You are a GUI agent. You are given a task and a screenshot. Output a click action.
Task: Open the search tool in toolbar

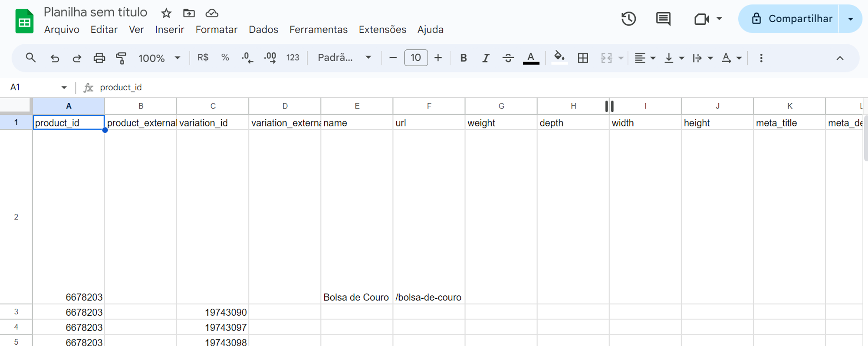pyautogui.click(x=30, y=58)
